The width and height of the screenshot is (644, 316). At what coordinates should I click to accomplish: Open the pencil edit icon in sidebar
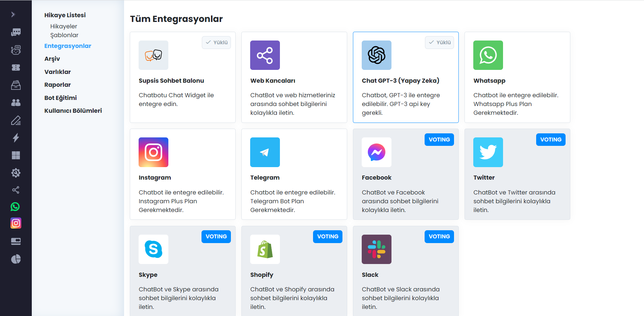pyautogui.click(x=16, y=120)
